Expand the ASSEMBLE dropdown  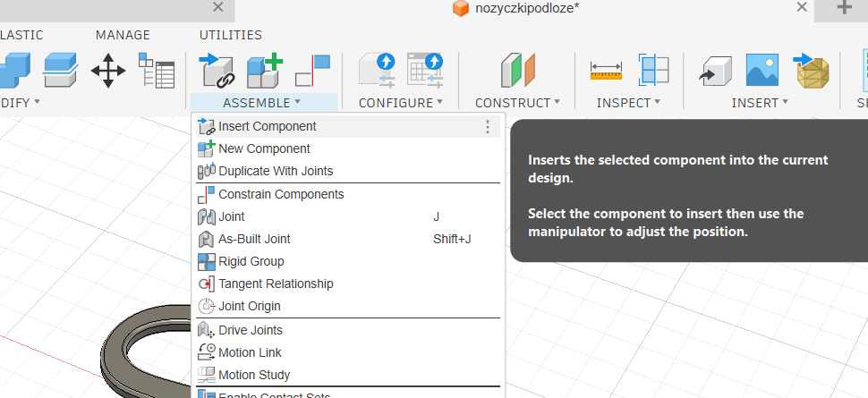261,103
